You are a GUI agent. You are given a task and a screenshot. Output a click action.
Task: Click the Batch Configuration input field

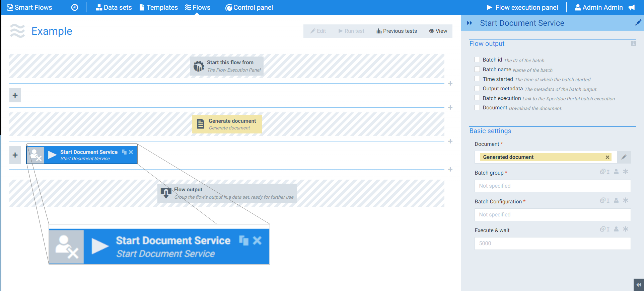coord(553,215)
